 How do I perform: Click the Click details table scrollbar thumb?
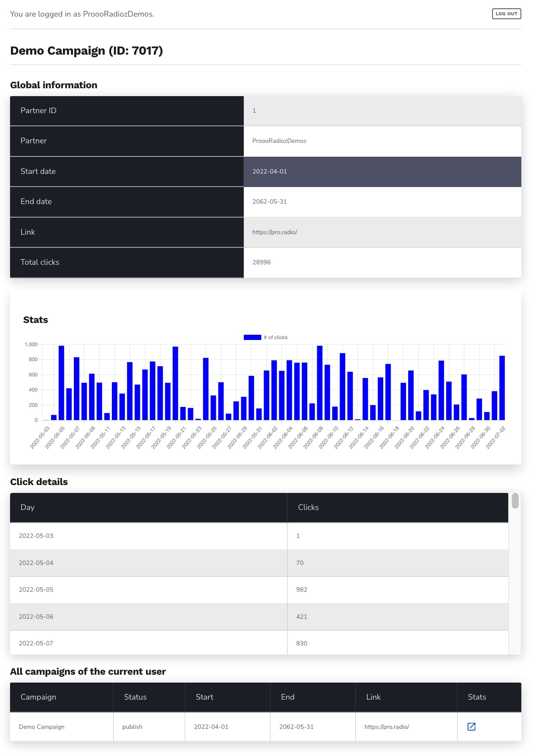[515, 501]
